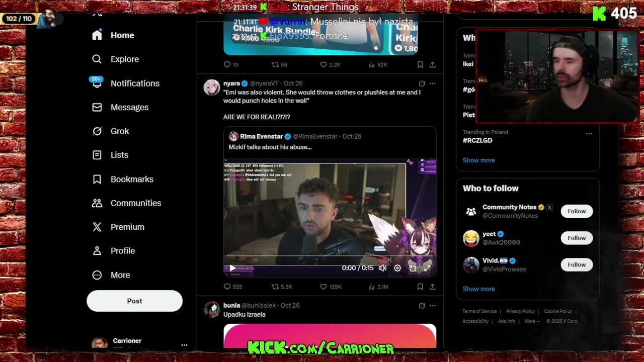Open Accessibility footer link
The height and width of the screenshot is (362, 644).
(475, 321)
